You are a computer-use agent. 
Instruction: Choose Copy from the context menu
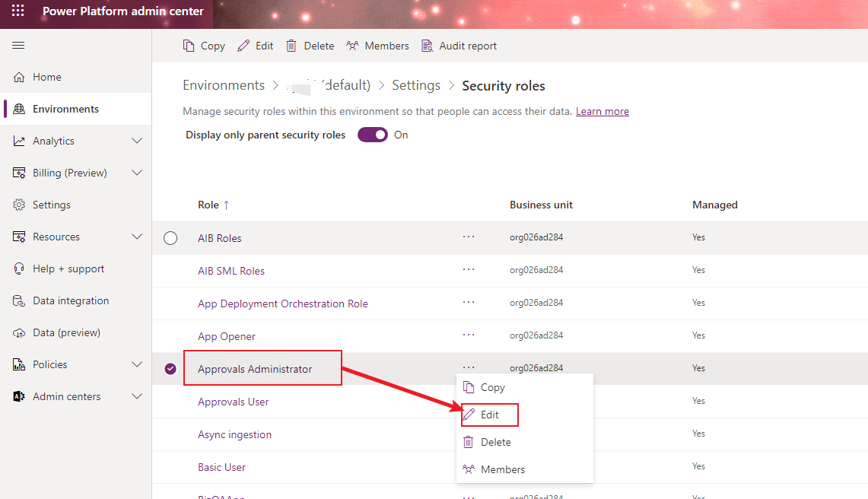pos(525,387)
